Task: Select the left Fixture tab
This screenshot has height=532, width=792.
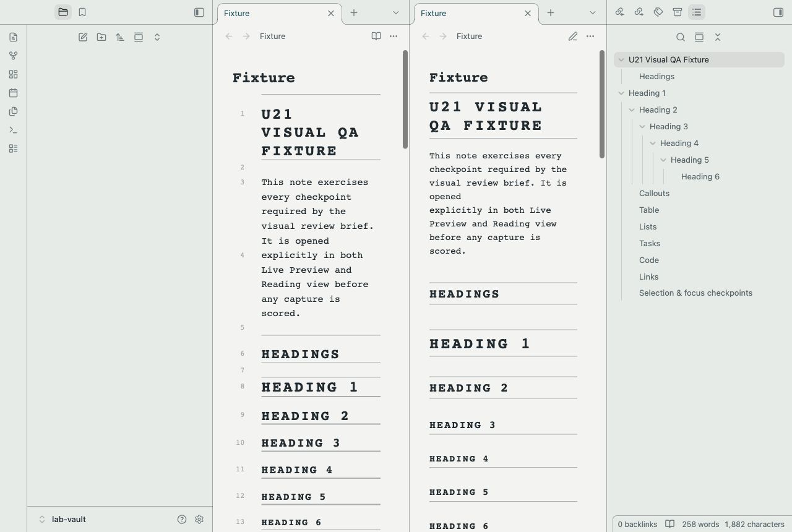Action: [x=280, y=13]
